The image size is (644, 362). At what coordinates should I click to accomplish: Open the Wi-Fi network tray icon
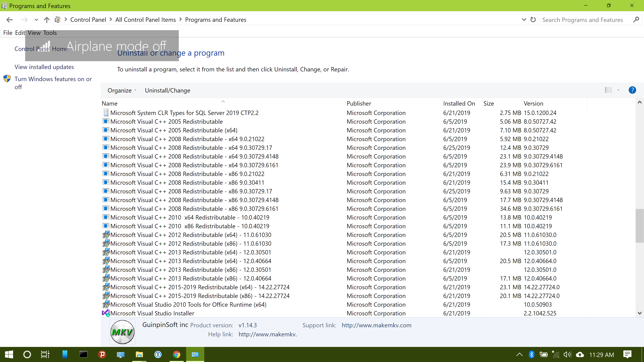[556, 354]
